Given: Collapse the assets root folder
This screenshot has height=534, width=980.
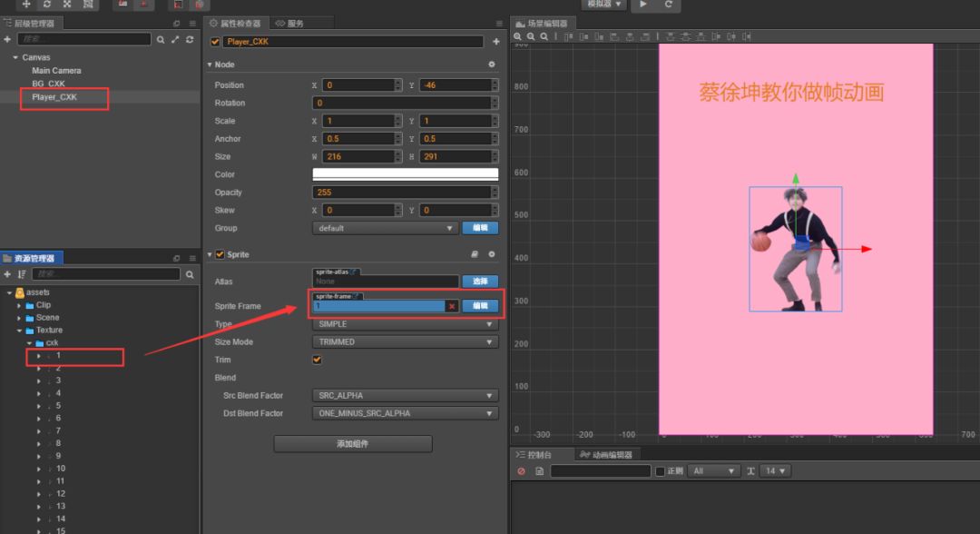Looking at the screenshot, I should point(9,292).
